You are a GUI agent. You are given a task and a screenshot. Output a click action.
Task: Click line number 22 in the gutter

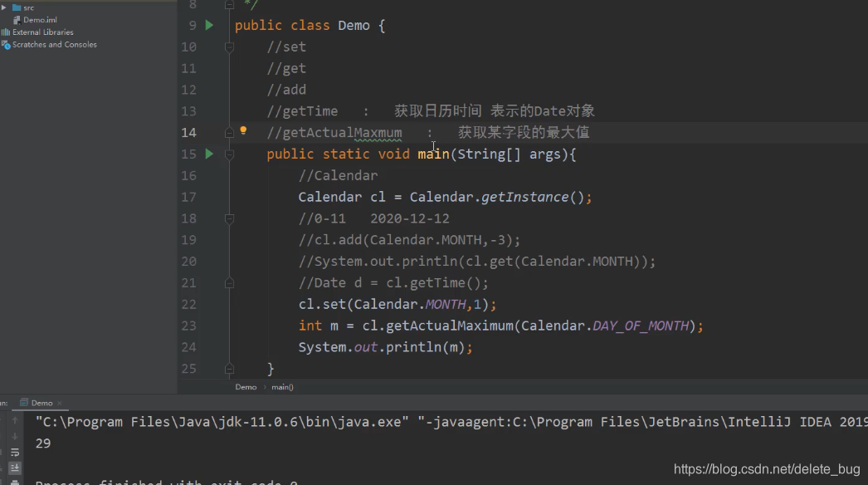click(188, 304)
